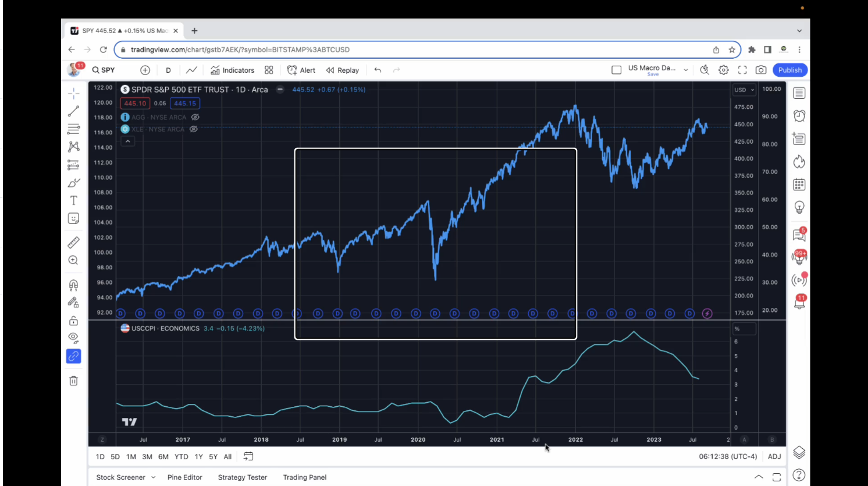The width and height of the screenshot is (868, 486).
Task: Open the forecasting and measurement tools
Action: [73, 165]
